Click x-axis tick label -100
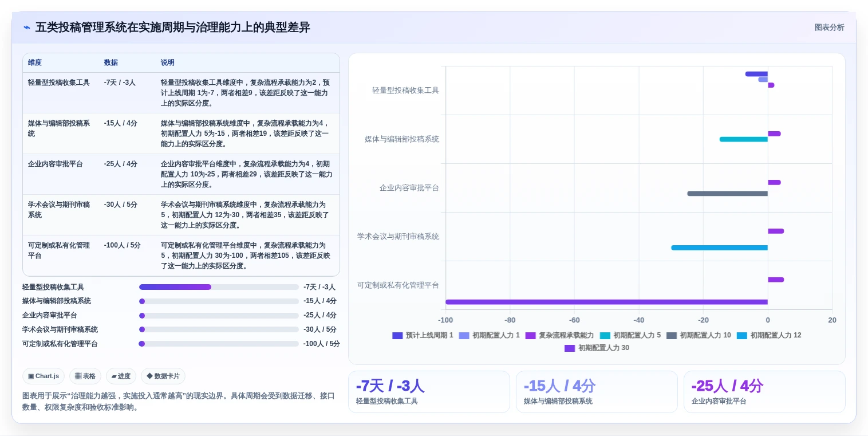868x436 pixels. click(445, 320)
